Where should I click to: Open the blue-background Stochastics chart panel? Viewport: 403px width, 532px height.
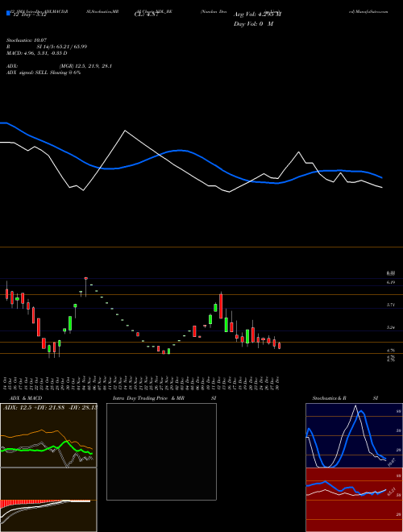[x=354, y=435]
